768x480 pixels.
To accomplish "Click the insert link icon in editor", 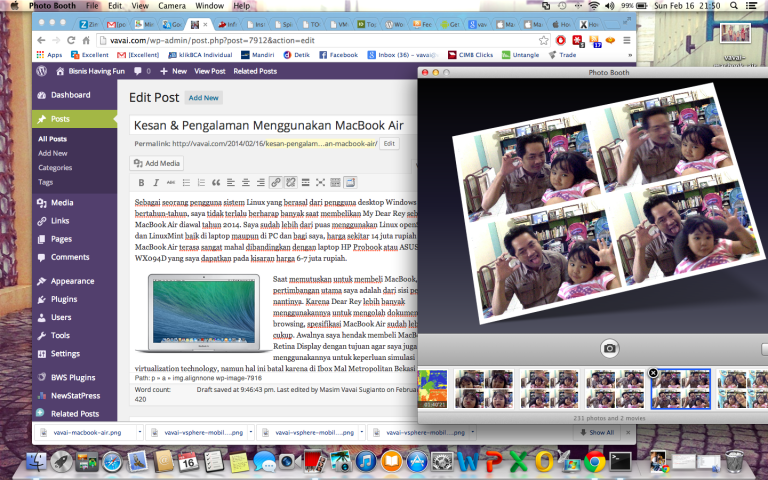I will (x=275, y=182).
